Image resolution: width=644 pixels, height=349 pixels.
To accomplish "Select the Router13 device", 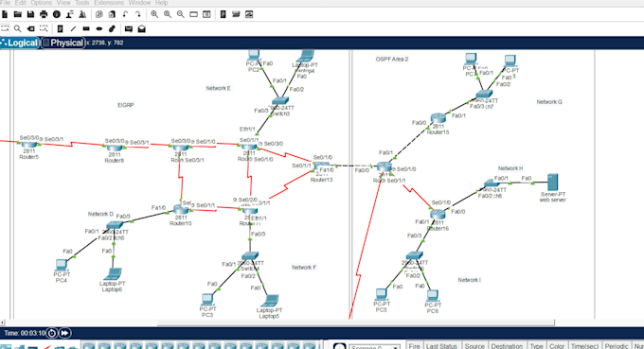I will click(322, 166).
